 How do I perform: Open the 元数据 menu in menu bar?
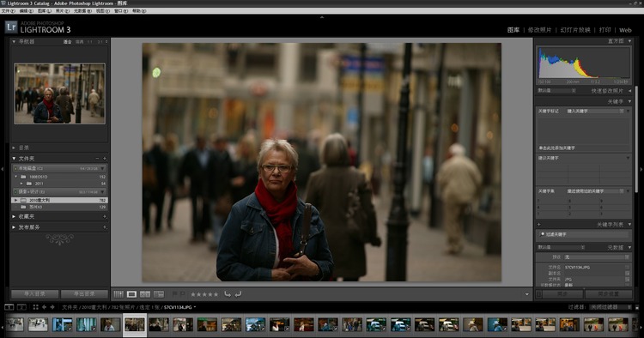[x=82, y=11]
